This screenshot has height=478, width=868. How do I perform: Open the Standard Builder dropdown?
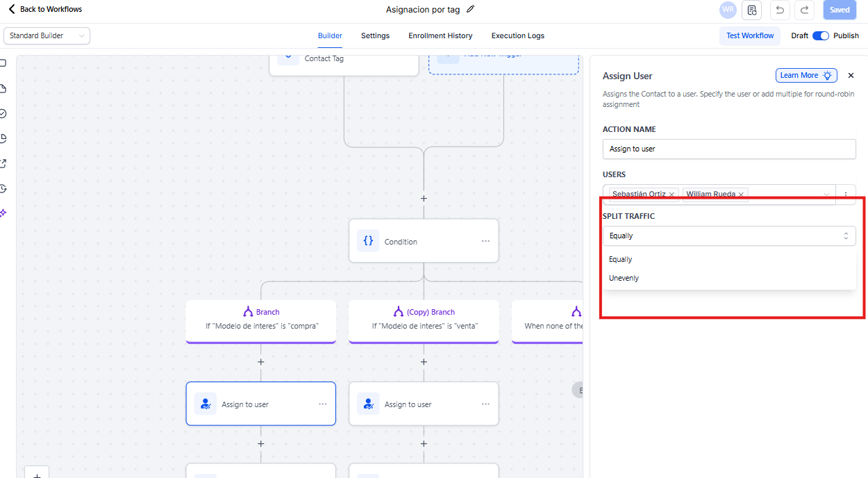pos(47,35)
